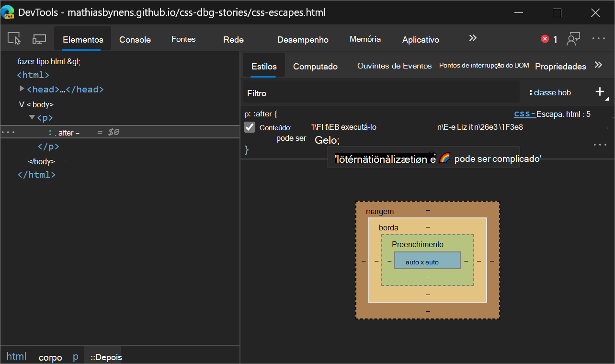Open the Rede tab
This screenshot has height=364, width=615.
[233, 40]
